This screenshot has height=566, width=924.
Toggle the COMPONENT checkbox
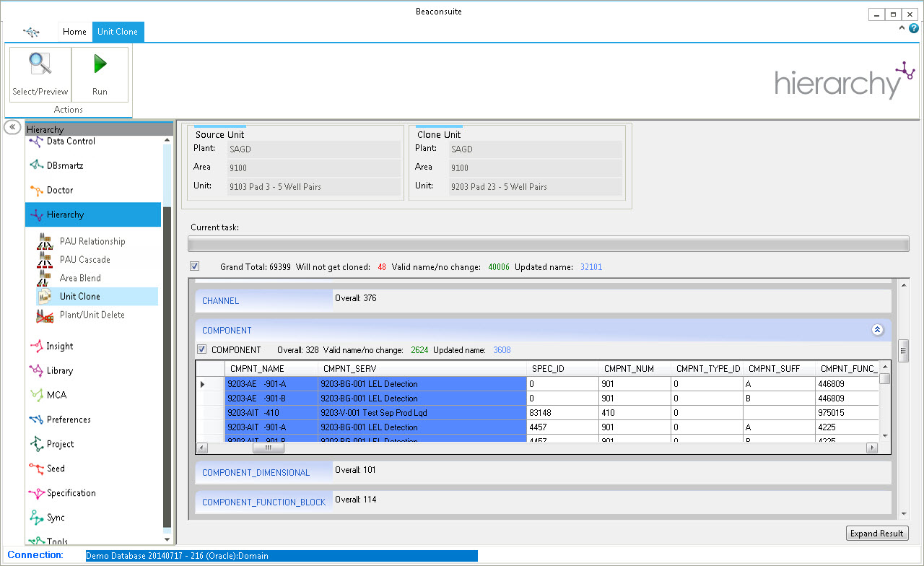click(202, 349)
